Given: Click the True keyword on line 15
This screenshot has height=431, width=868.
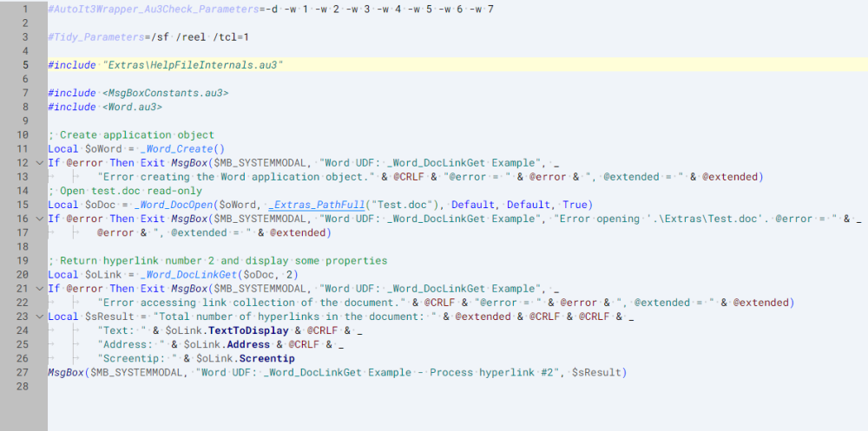Looking at the screenshot, I should pos(575,205).
